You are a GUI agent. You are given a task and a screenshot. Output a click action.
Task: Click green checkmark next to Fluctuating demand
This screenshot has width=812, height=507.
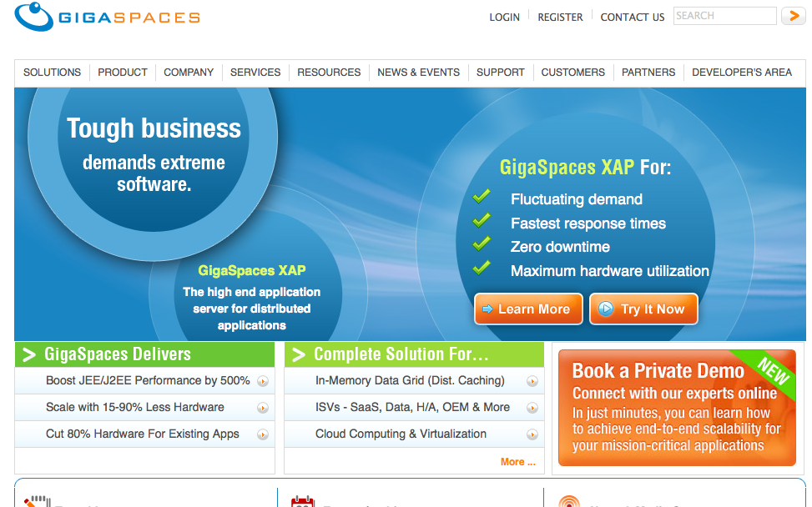click(x=482, y=197)
